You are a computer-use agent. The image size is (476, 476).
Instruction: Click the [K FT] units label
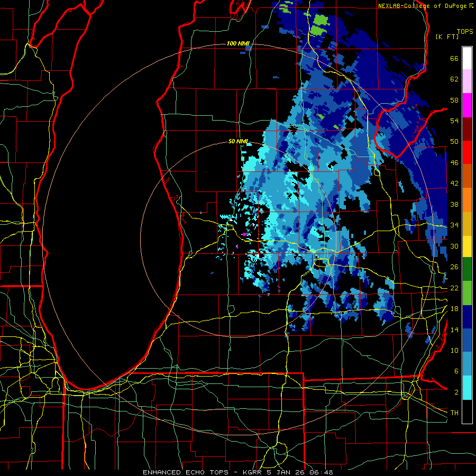click(x=447, y=36)
